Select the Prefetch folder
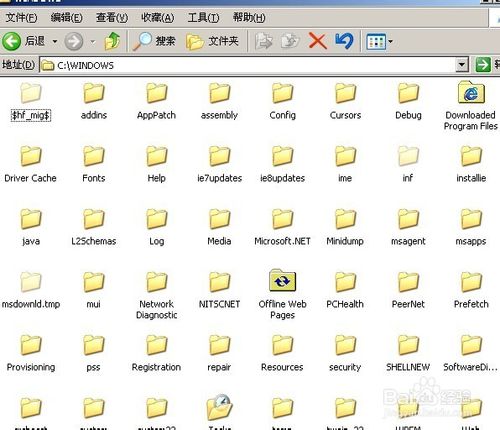The width and height of the screenshot is (500, 430). coord(471,291)
